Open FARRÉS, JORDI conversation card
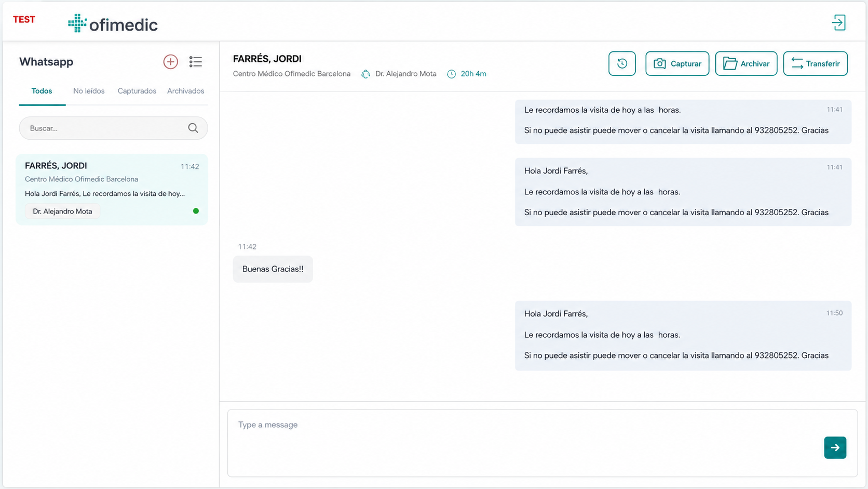This screenshot has height=489, width=868. point(112,189)
